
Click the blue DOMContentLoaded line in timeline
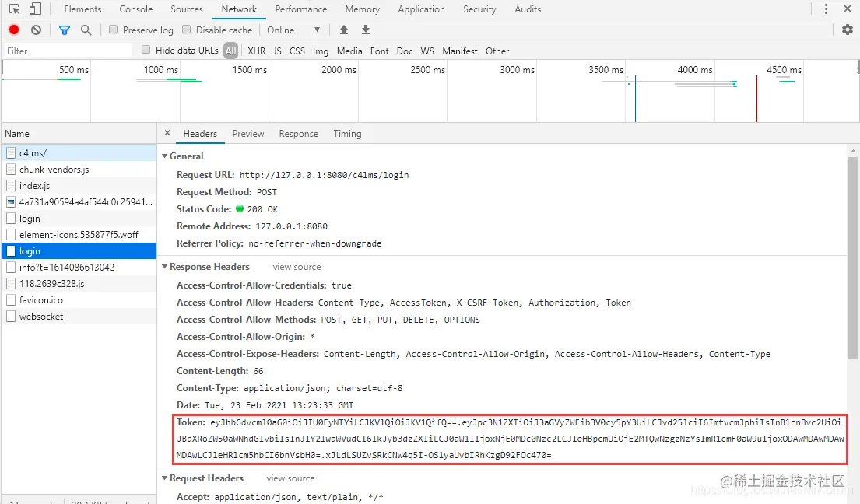635,99
